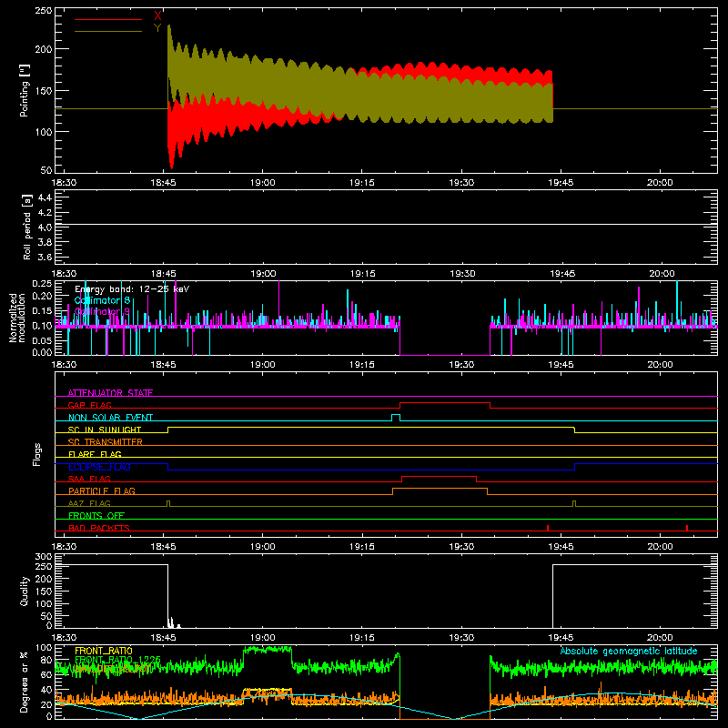Click the Absolute geomagnetic latitude legend
728x728 pixels.
coord(629,652)
